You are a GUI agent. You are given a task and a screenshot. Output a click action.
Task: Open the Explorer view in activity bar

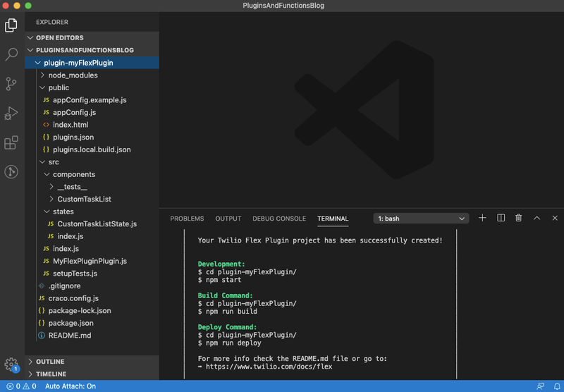11,25
